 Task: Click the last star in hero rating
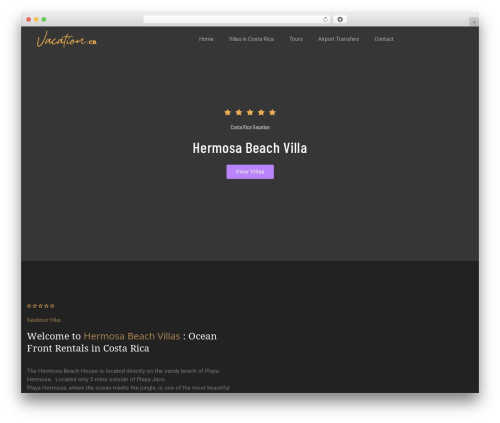tap(272, 112)
